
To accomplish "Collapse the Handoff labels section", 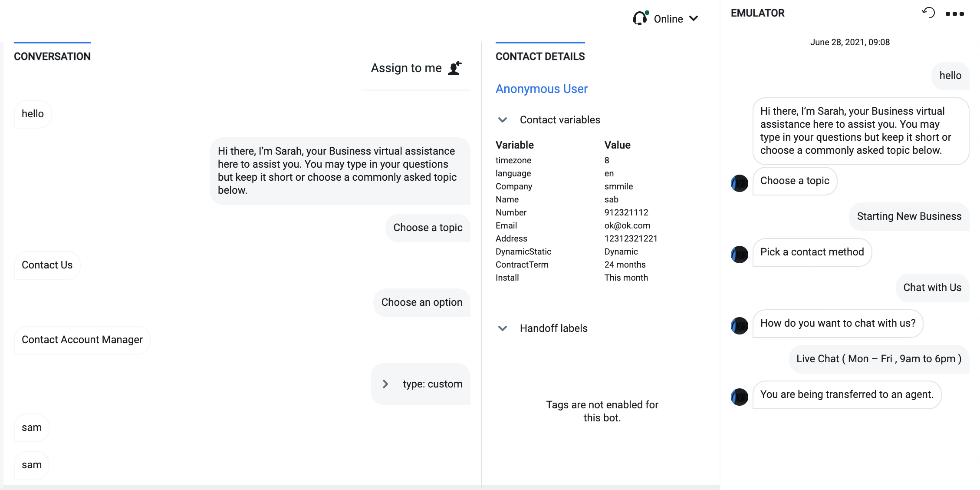I will tap(503, 328).
